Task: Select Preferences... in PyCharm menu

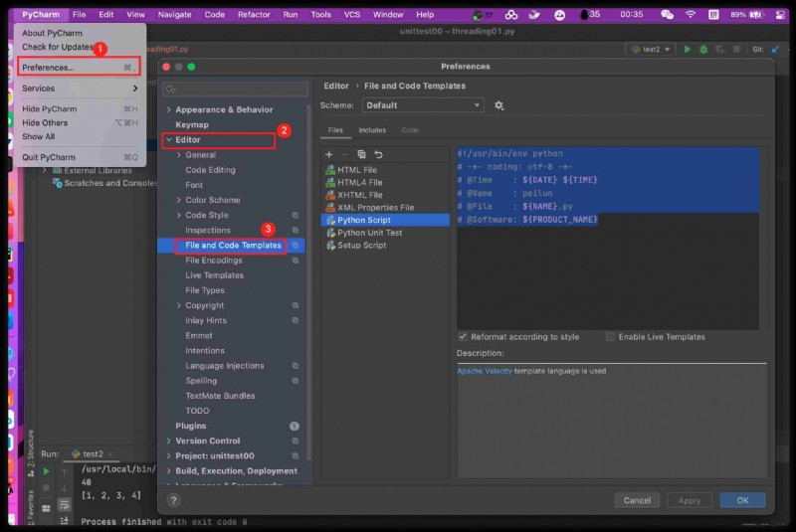Action: coord(79,68)
